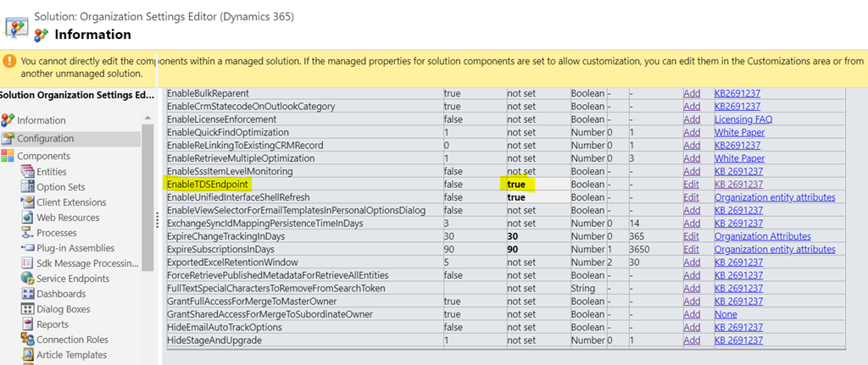Click String type of FullTextSpecialCharactersToRemoveFromSearchToken
The width and height of the screenshot is (868, 365).
[583, 288]
